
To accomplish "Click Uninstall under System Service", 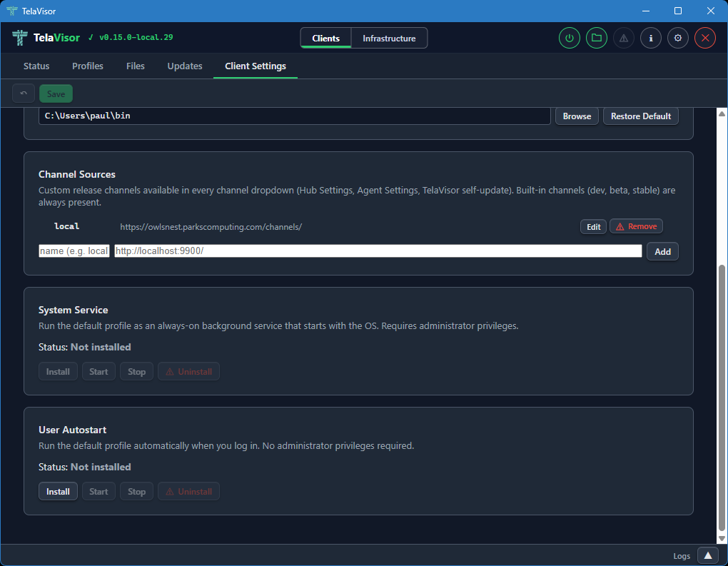I will (188, 371).
